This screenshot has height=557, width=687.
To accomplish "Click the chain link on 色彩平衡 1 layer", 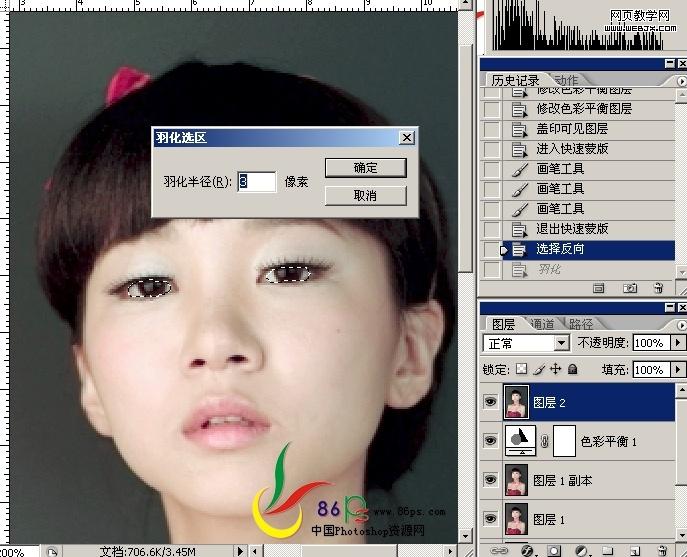I will (545, 441).
